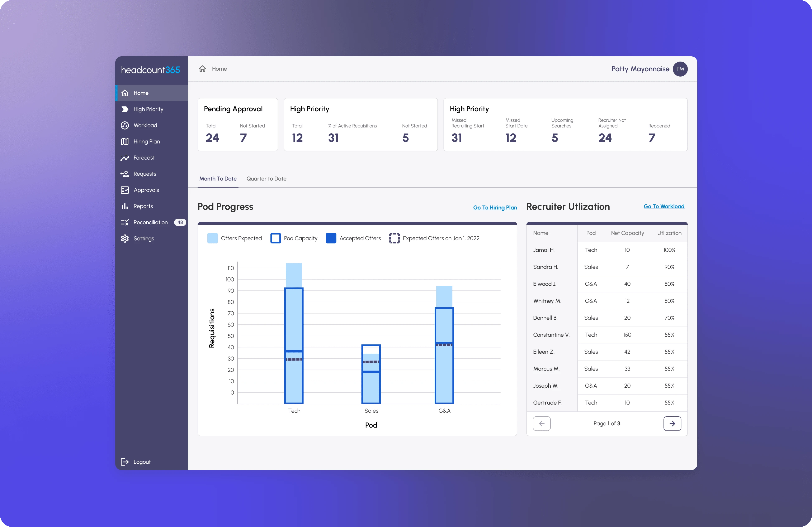The height and width of the screenshot is (527, 812).
Task: Click the Hiring Plan map icon
Action: [125, 141]
